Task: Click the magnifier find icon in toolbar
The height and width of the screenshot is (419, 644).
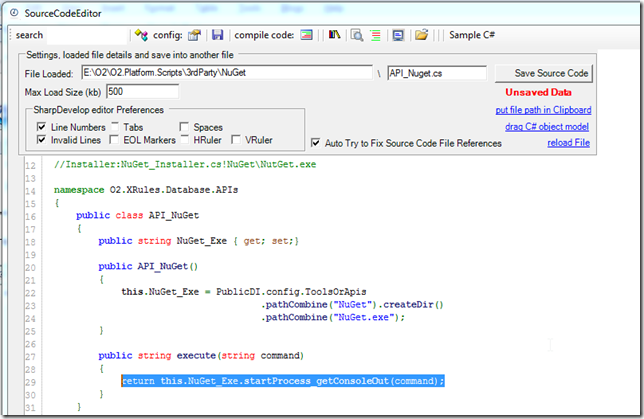Action: pos(356,35)
